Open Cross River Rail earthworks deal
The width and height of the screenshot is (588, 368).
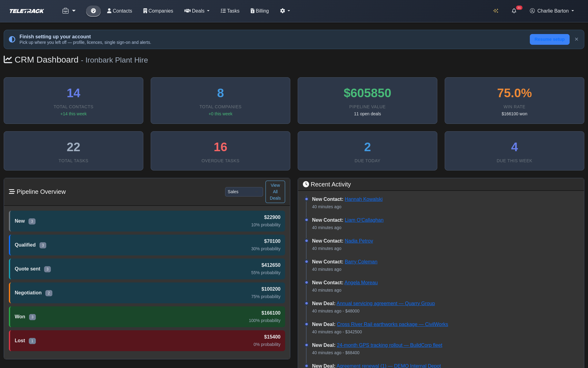[x=392, y=324]
